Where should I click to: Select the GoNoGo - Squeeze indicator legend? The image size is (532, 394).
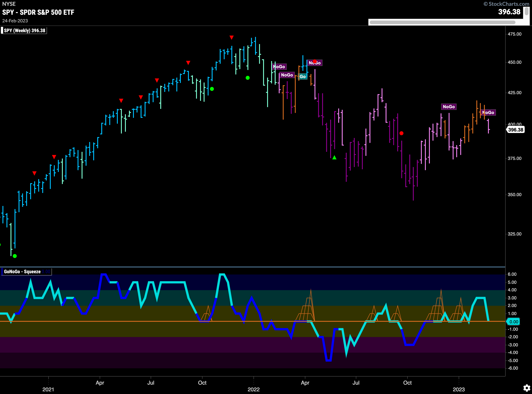point(26,272)
